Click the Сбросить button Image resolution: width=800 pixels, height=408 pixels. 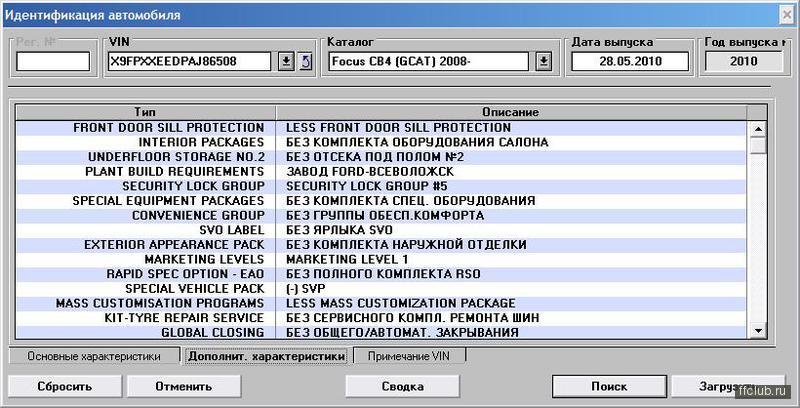coord(65,387)
